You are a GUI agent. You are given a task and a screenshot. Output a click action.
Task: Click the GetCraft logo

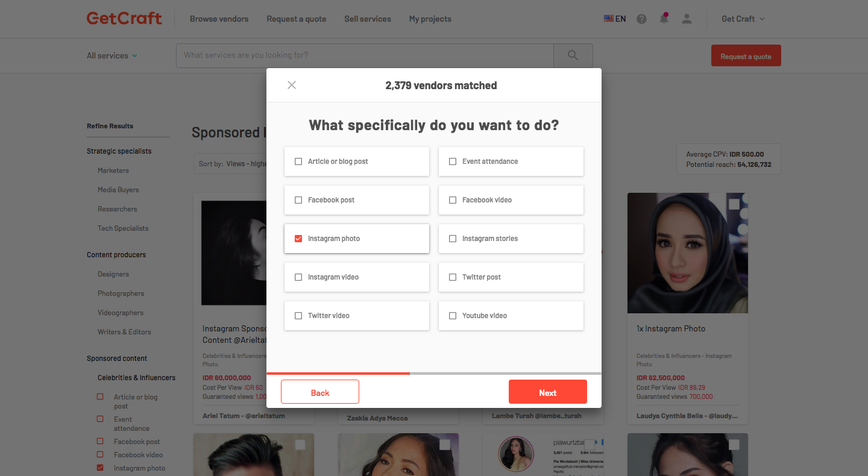pos(125,18)
